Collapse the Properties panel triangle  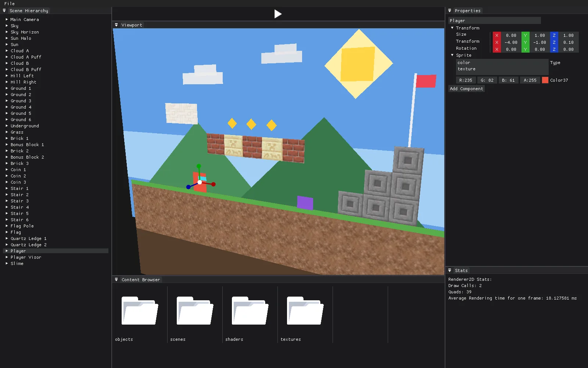click(x=449, y=11)
